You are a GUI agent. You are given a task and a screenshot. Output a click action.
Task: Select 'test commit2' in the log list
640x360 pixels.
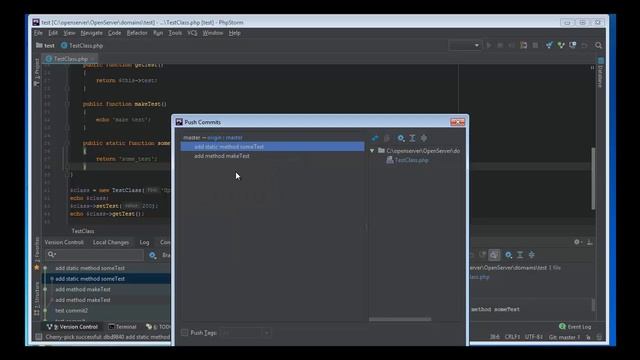(107, 311)
